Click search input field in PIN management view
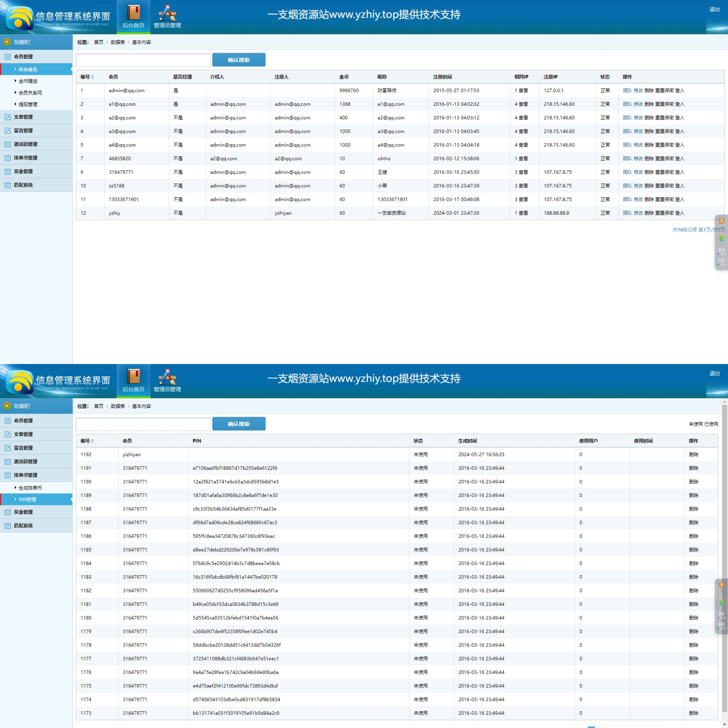Viewport: 728px width, 728px height. click(x=143, y=424)
